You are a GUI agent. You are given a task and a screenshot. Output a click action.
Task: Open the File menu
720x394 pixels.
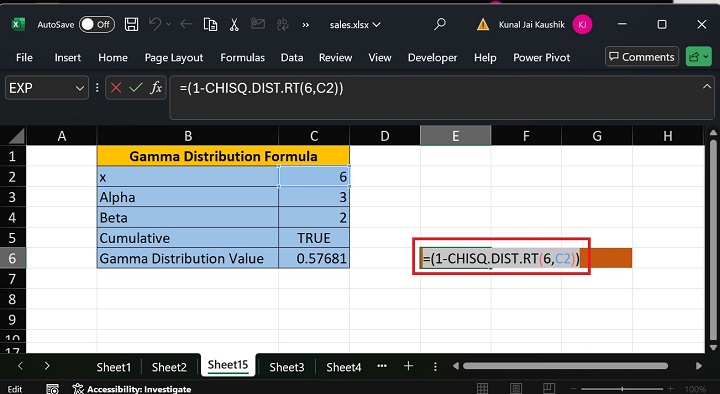[24, 57]
